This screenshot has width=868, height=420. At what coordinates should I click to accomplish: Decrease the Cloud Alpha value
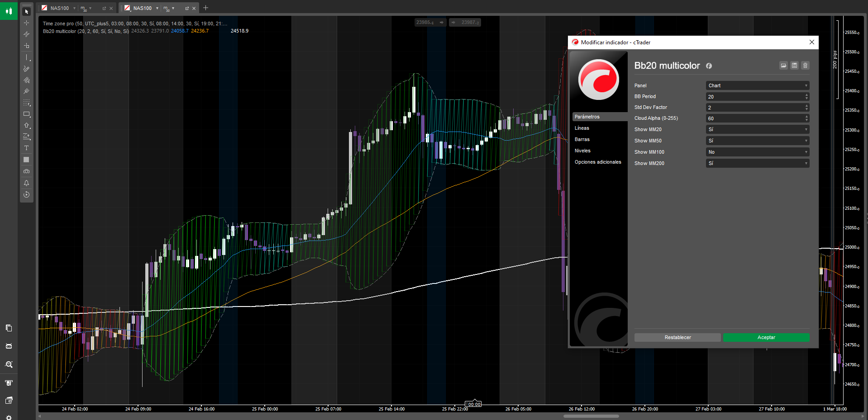click(x=806, y=120)
